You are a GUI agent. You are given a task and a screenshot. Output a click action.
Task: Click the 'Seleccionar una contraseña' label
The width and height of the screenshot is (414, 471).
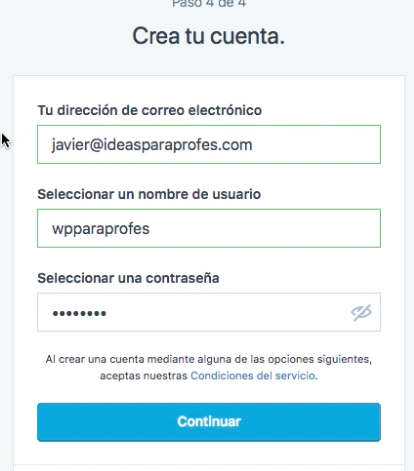click(x=128, y=278)
